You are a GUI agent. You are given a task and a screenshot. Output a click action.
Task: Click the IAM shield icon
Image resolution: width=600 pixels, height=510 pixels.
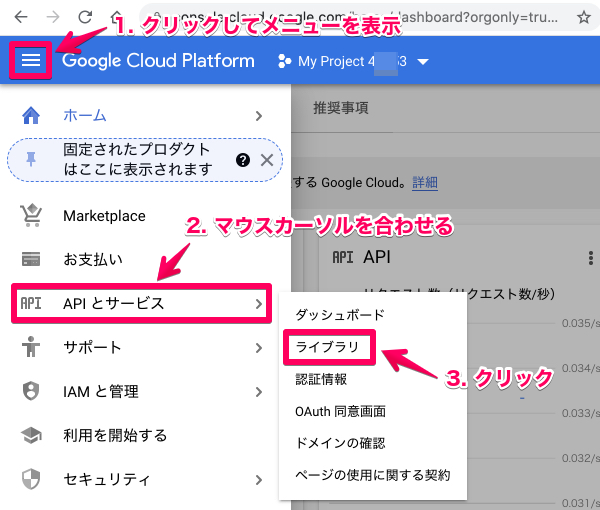tap(31, 392)
